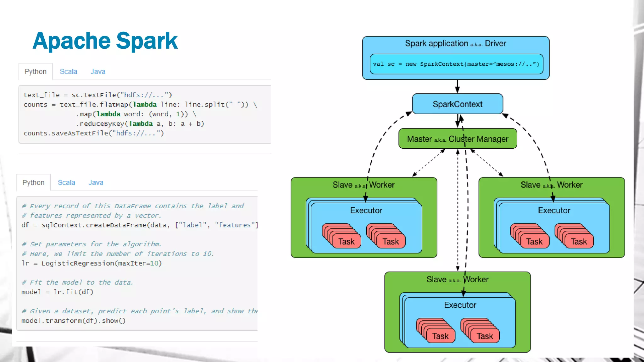Click the second Task stack in left Worker
Viewport: 644px width, 362px height.
click(x=386, y=236)
